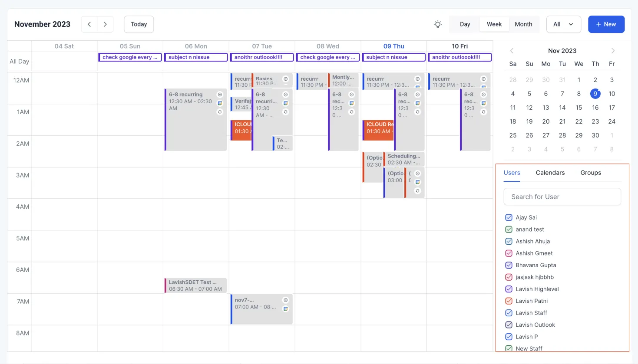Click Google calendar icon on nov7 event
Viewport: 638px width, 364px height.
(x=286, y=309)
